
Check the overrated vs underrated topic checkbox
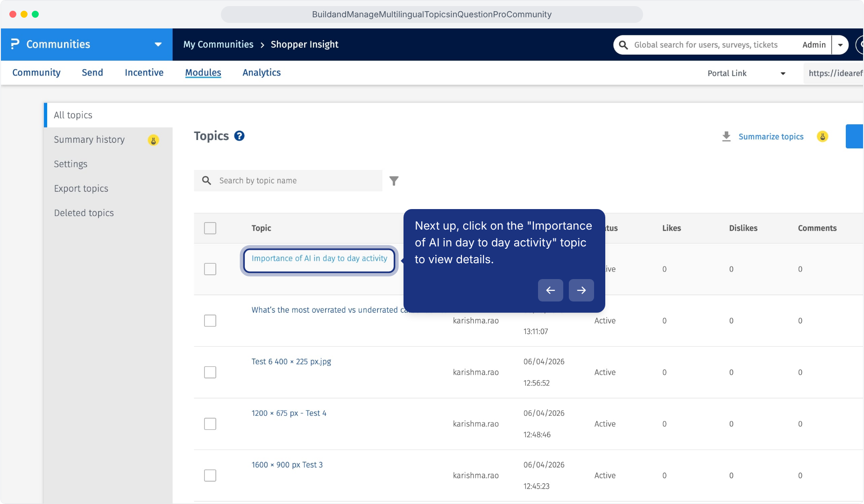(210, 321)
